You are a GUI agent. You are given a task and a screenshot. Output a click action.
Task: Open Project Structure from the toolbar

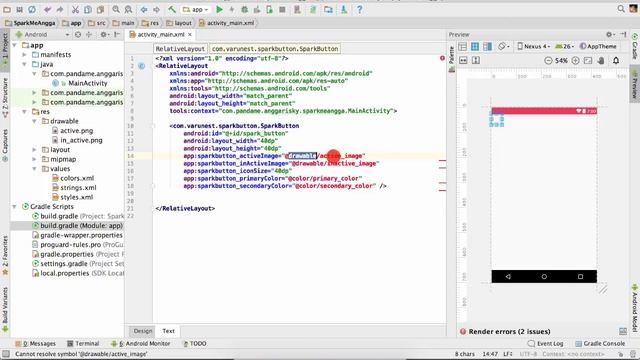point(329,9)
